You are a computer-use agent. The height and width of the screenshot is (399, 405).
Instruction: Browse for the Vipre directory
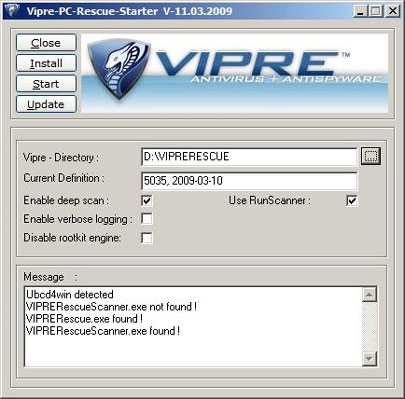[x=371, y=156]
